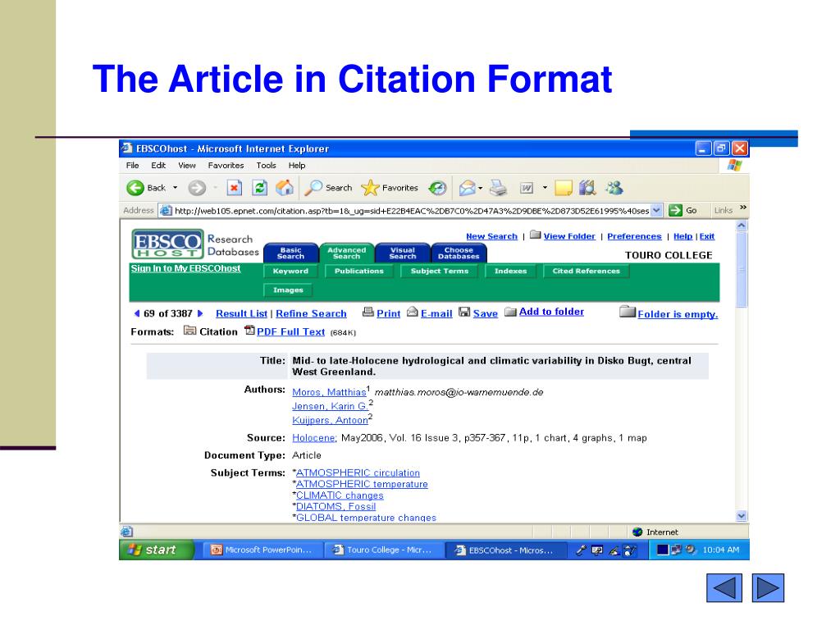Viewport: 840px width, 630px height.
Task: Open the Forward button dropdown arrow
Action: (x=216, y=188)
